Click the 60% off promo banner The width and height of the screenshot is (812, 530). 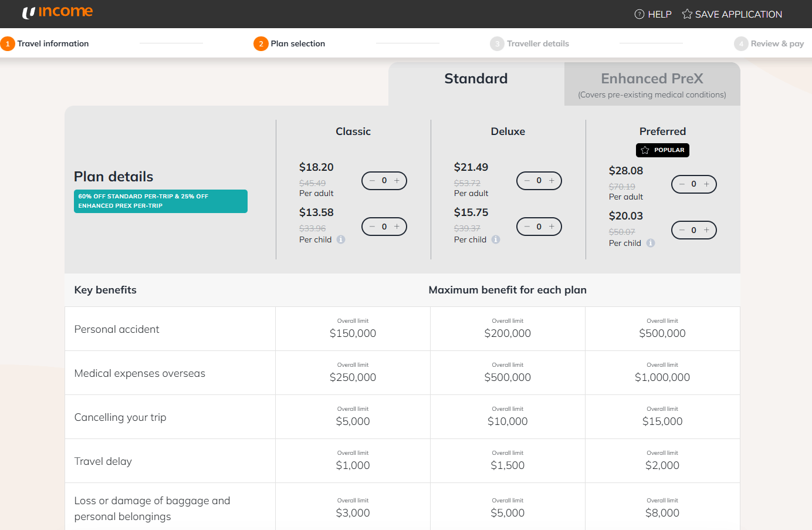(x=160, y=201)
